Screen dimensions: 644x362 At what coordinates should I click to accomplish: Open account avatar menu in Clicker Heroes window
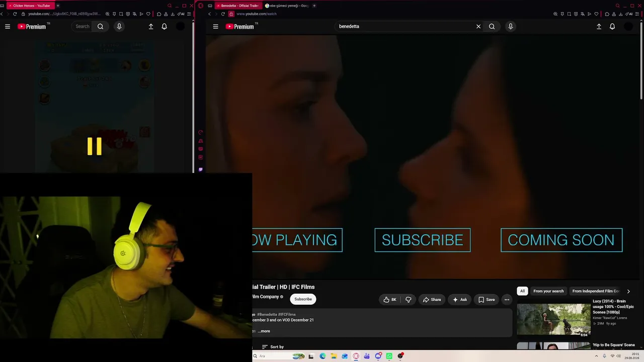[180, 27]
